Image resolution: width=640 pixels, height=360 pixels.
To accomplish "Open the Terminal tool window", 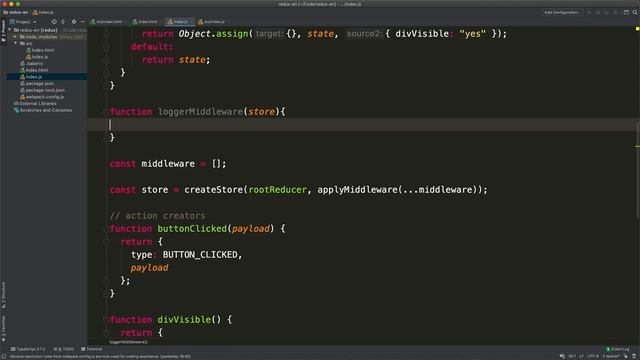I will point(92,349).
